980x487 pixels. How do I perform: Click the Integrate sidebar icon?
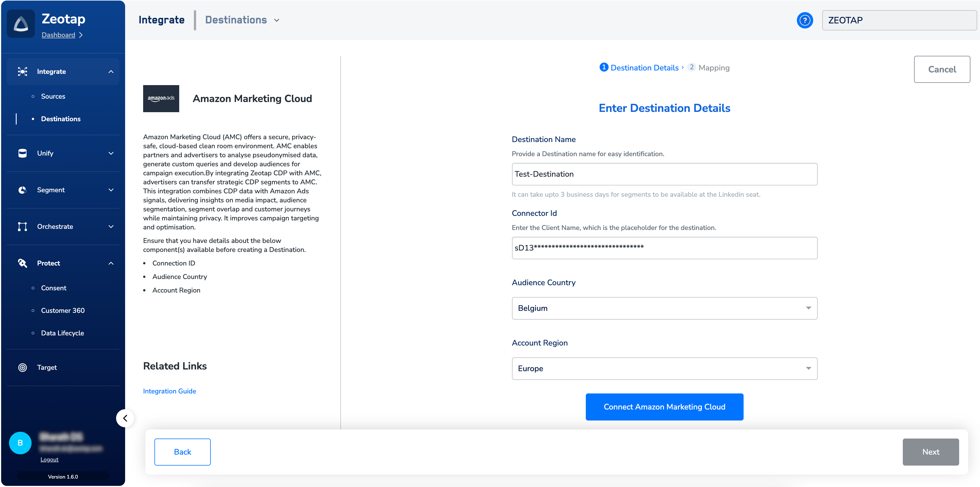click(23, 72)
